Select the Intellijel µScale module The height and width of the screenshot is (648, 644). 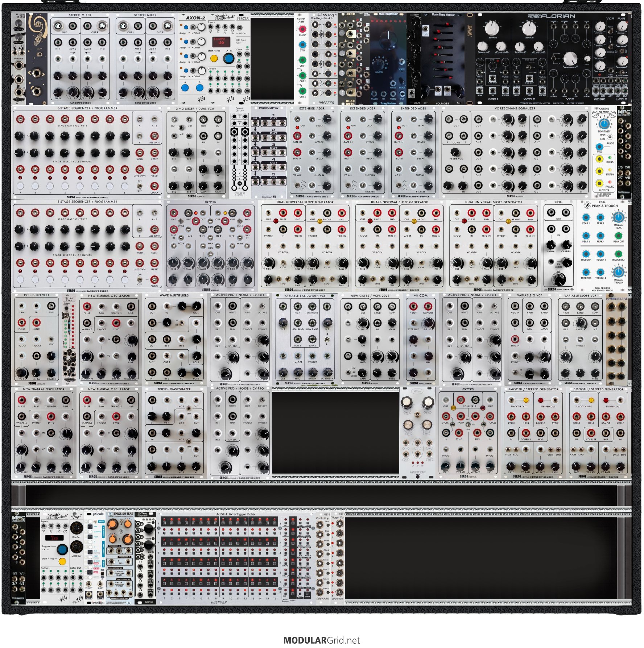(95, 558)
